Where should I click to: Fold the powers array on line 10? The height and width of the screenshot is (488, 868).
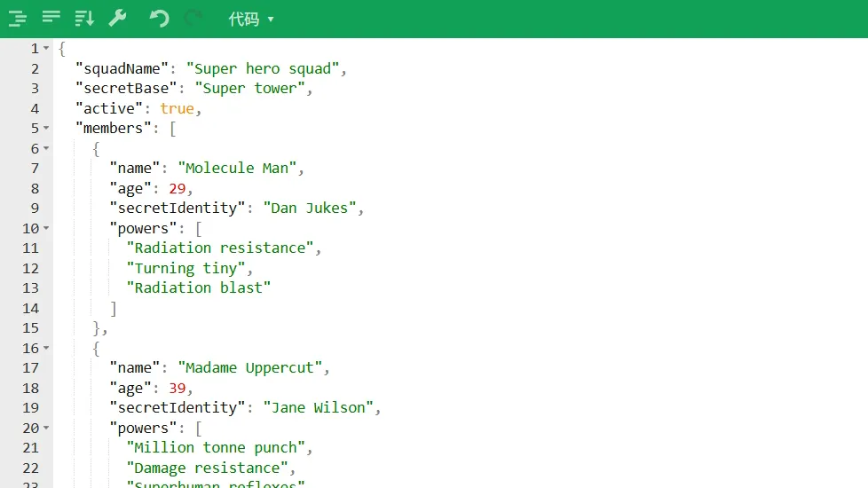pos(46,228)
